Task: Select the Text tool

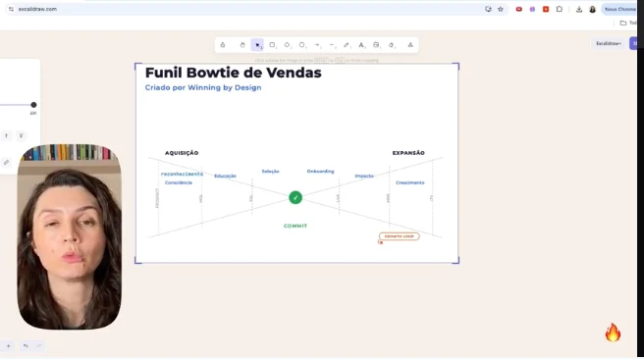Action: [361, 45]
